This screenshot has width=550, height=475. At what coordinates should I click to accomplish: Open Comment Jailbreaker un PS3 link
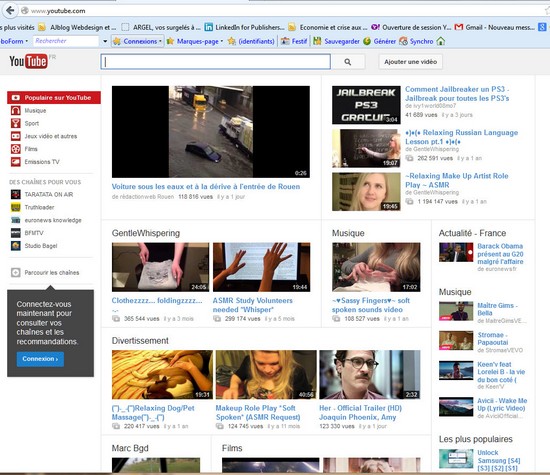[x=457, y=94]
